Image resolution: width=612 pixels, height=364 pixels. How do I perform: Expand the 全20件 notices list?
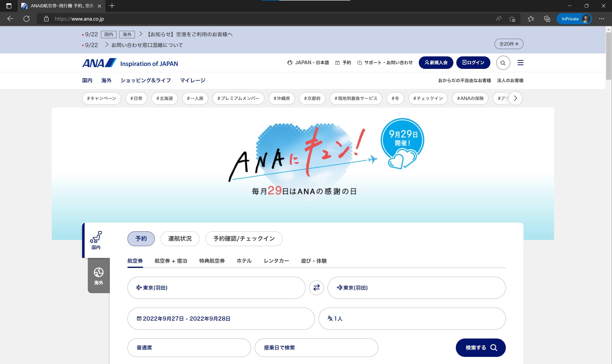[x=509, y=44]
